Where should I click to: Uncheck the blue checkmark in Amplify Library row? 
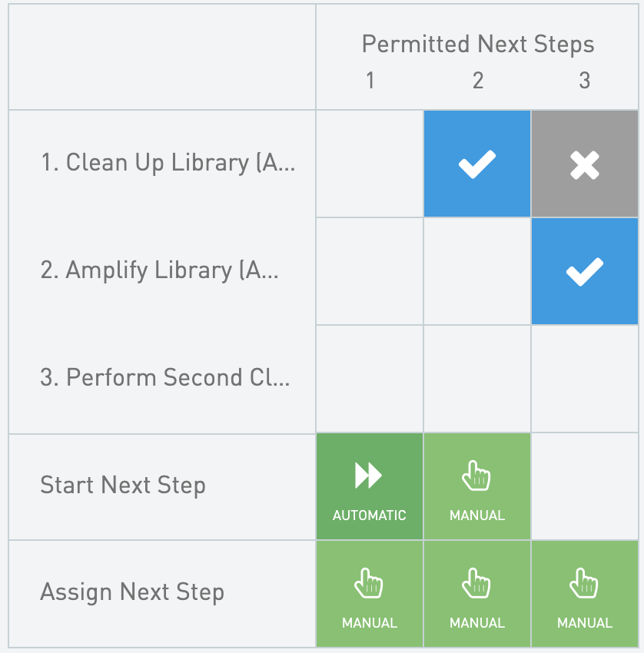click(584, 271)
